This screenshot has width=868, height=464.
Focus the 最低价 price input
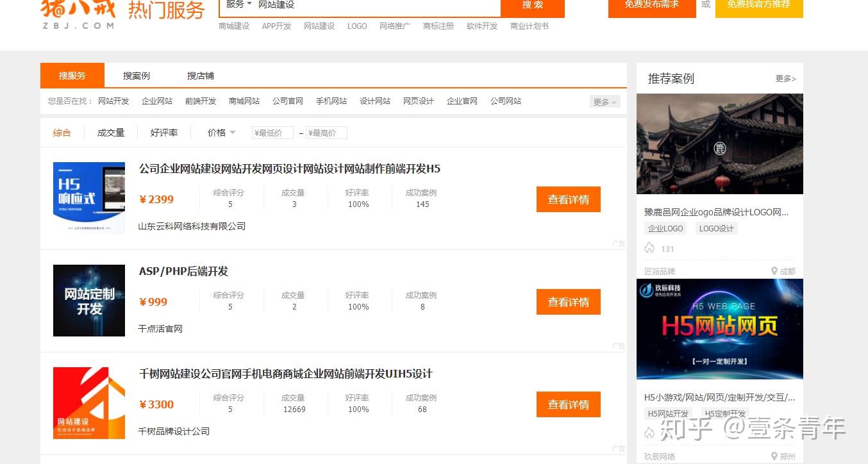[272, 133]
